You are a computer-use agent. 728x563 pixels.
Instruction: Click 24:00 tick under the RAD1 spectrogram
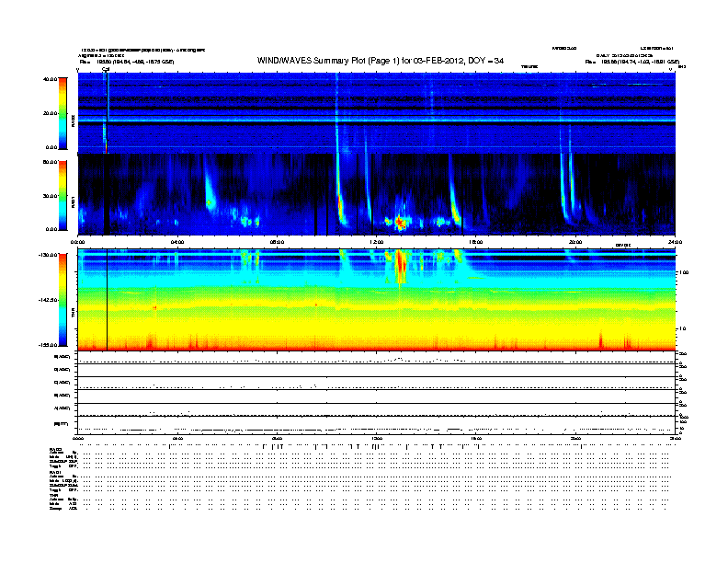(675, 242)
